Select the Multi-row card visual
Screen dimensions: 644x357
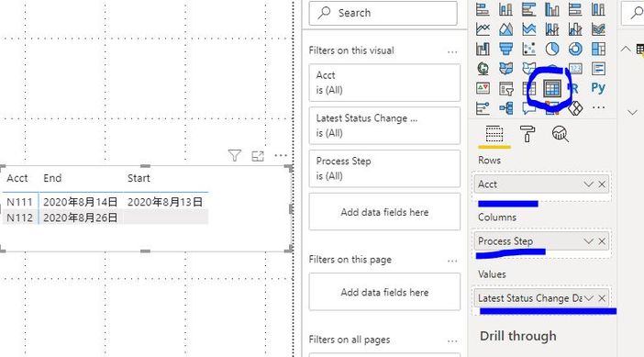[x=598, y=68]
